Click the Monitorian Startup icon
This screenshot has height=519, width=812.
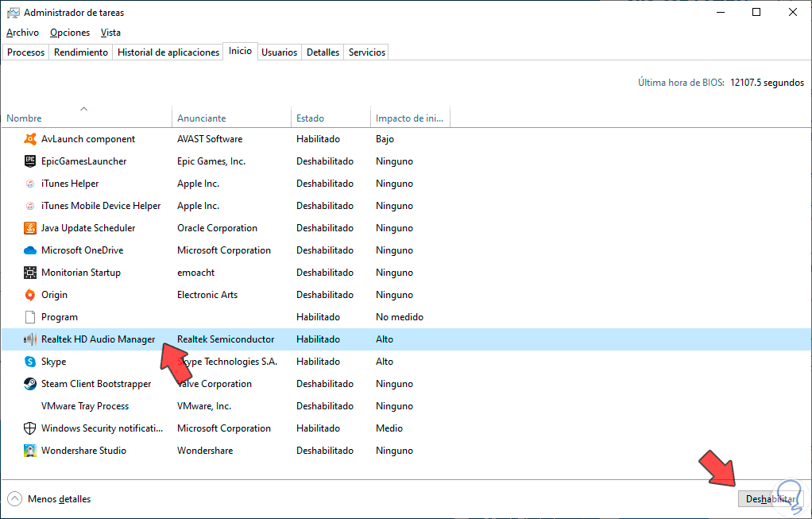[x=30, y=273]
